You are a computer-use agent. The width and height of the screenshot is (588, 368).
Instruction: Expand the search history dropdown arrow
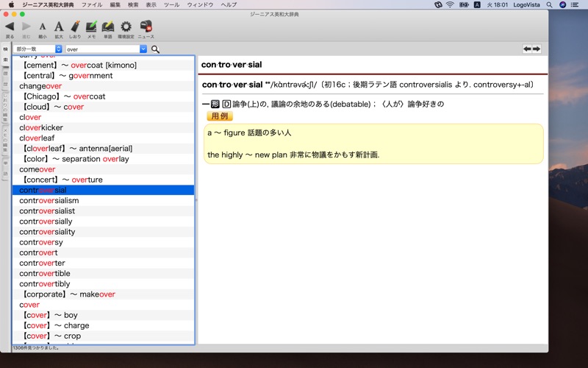143,49
